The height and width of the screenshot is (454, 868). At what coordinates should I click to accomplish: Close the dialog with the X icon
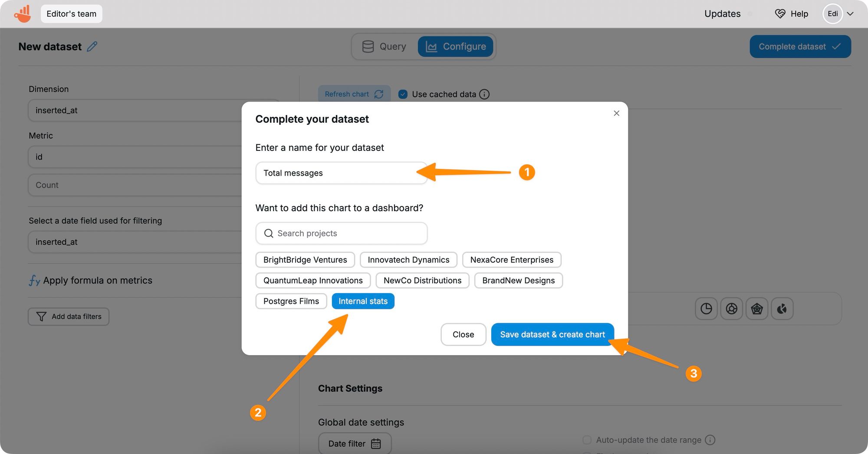[x=616, y=113]
